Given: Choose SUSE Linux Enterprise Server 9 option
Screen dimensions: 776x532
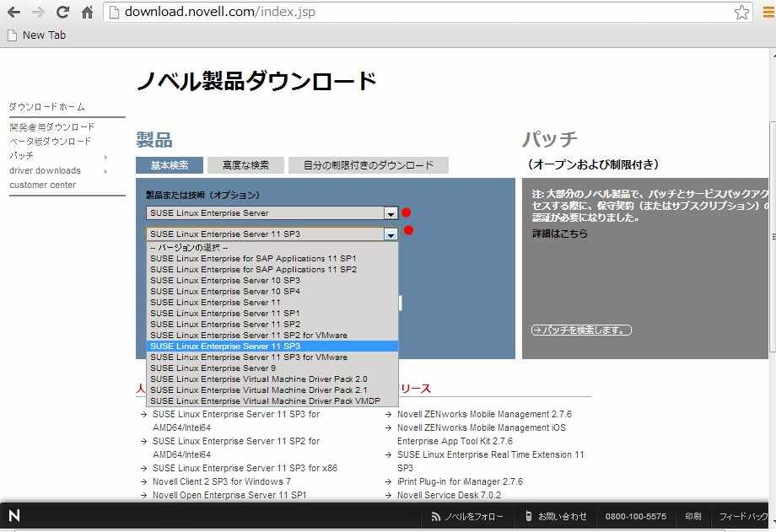Looking at the screenshot, I should pyautogui.click(x=272, y=368).
